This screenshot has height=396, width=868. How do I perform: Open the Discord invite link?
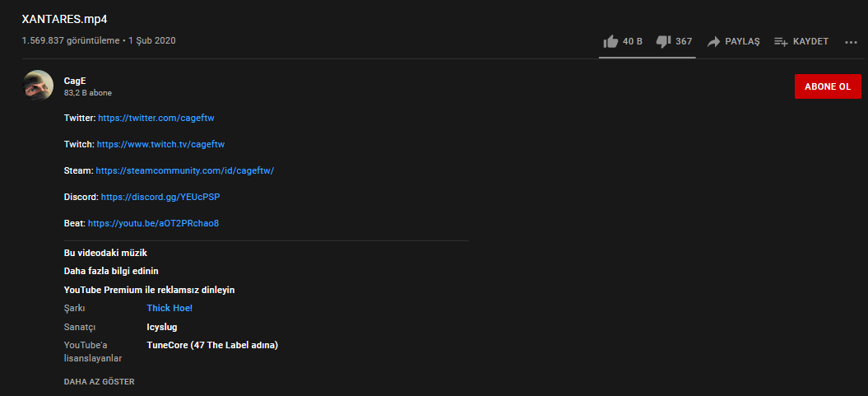(160, 197)
